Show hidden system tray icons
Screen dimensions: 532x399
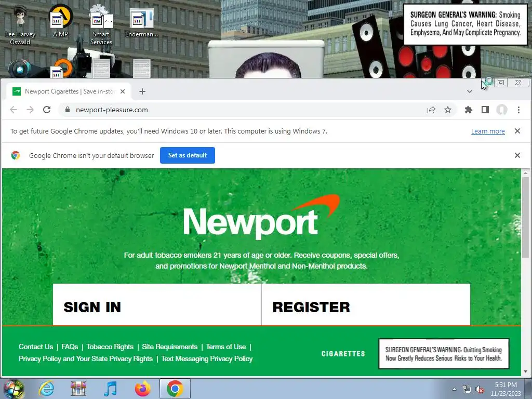[x=454, y=389]
